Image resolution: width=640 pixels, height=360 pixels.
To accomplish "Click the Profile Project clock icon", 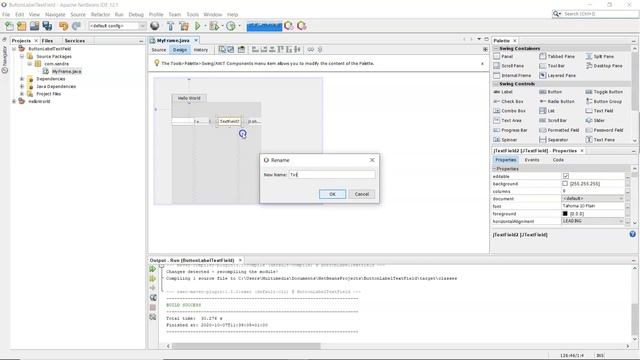I will point(231,26).
